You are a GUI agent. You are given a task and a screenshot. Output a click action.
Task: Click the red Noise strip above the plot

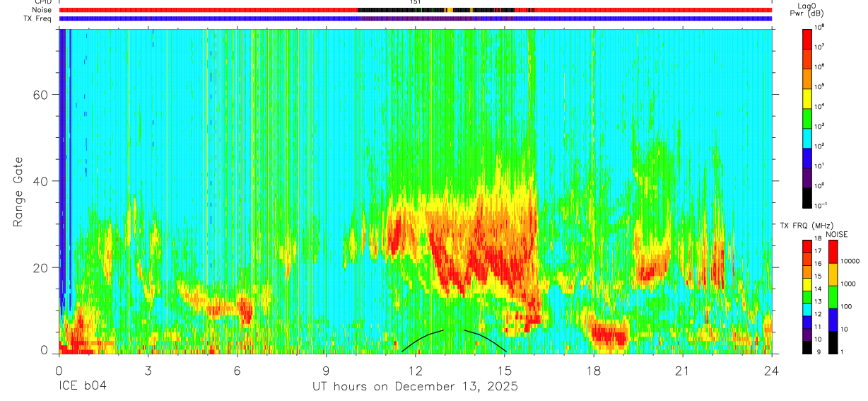coord(415,11)
